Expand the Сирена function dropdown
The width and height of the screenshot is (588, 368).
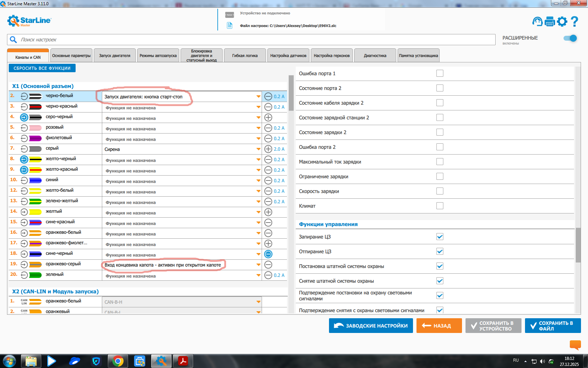pyautogui.click(x=258, y=149)
